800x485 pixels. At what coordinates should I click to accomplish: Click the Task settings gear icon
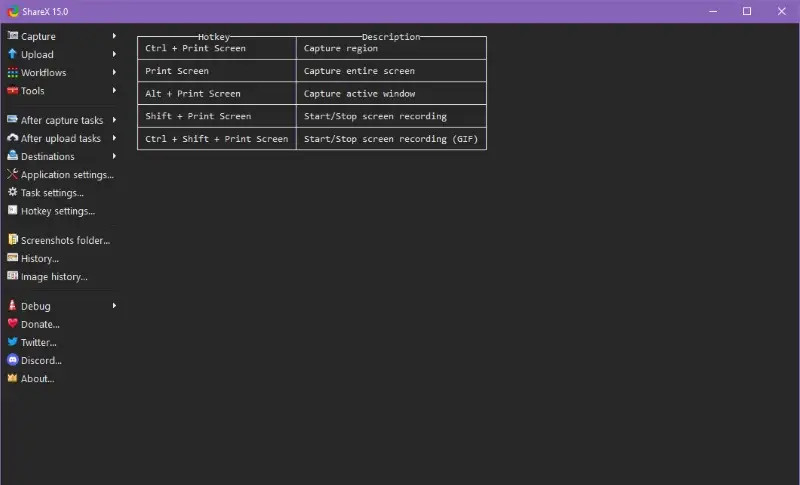pyautogui.click(x=13, y=192)
